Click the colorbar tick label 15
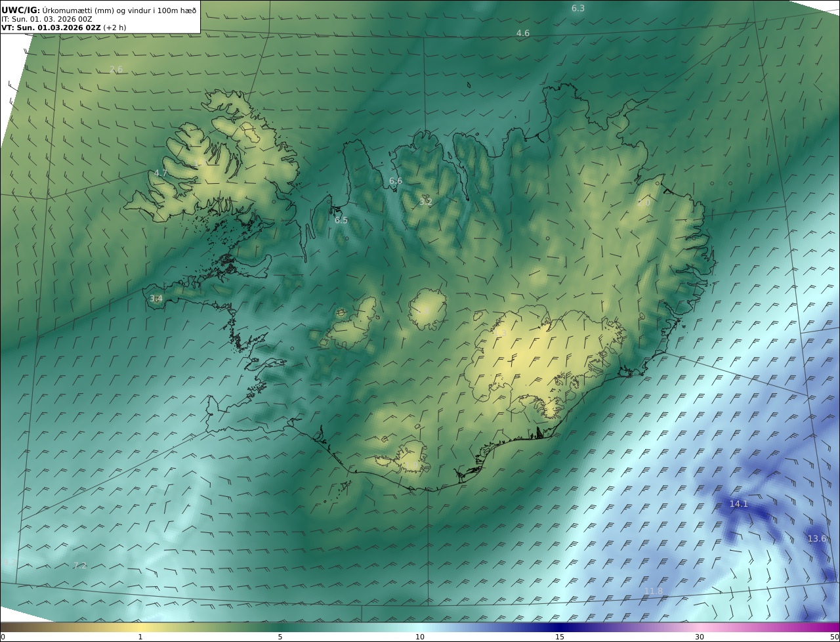Viewport: 840px width, 642px height. click(560, 637)
